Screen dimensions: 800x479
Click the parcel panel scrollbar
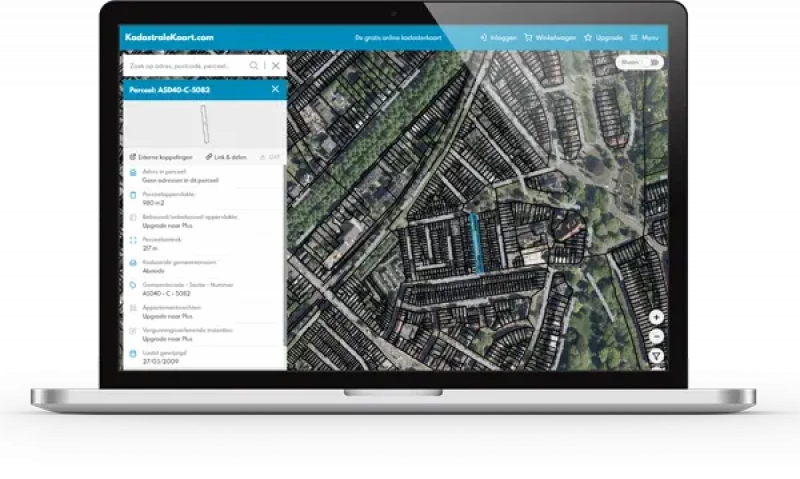click(x=285, y=255)
